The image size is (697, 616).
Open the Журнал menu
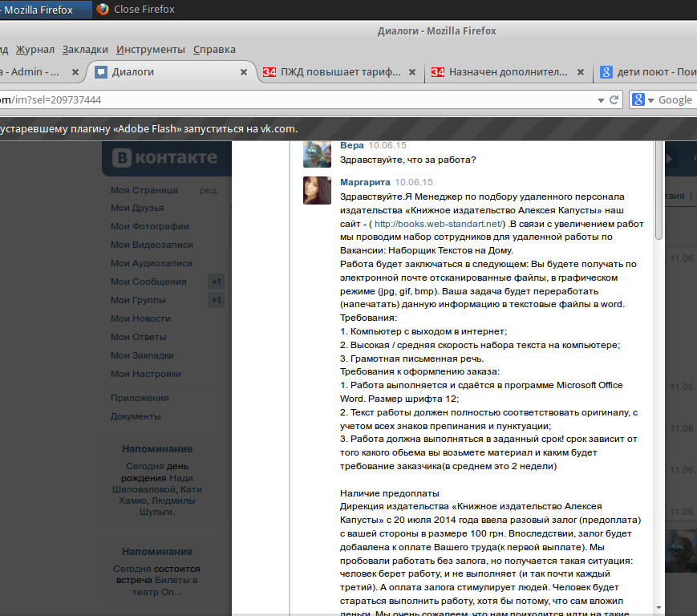(x=35, y=50)
